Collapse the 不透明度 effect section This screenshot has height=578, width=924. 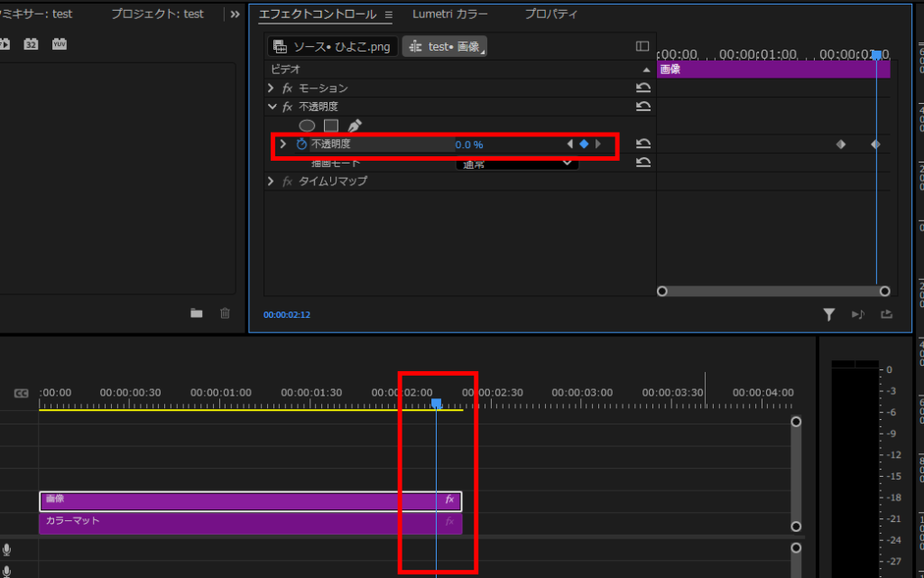pyautogui.click(x=271, y=106)
